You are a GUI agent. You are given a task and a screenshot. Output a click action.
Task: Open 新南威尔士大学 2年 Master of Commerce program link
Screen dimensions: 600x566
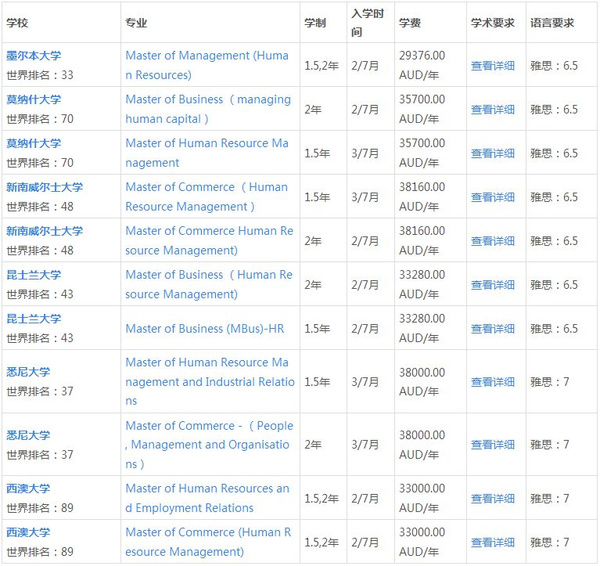(209, 240)
